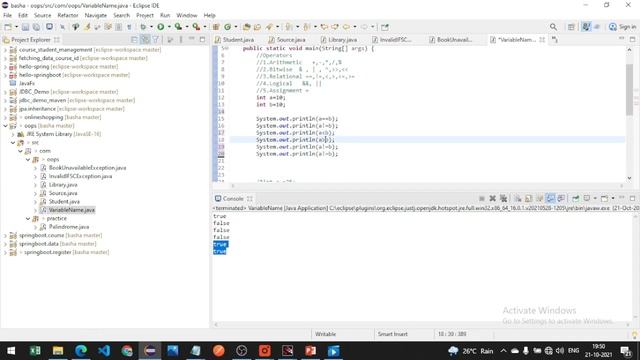Select BookUnavailableException.java in tree
640x360 pixels.
pos(87,168)
